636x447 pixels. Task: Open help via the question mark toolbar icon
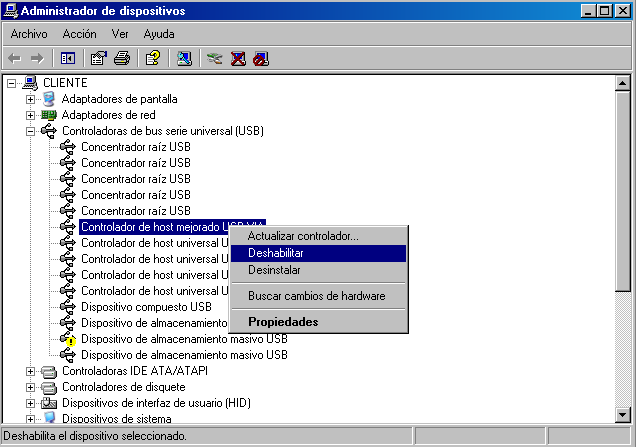(153, 59)
